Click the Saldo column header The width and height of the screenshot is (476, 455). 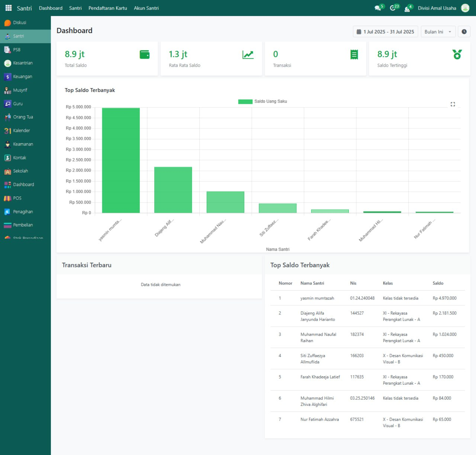438,283
